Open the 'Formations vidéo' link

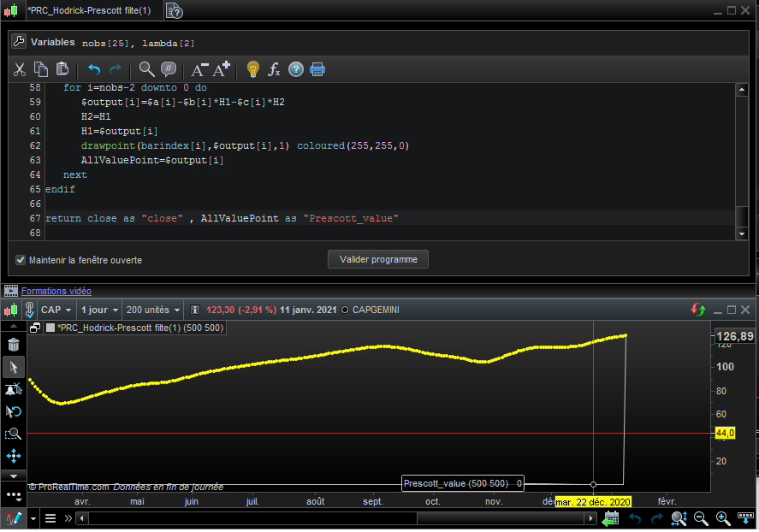[x=56, y=291]
